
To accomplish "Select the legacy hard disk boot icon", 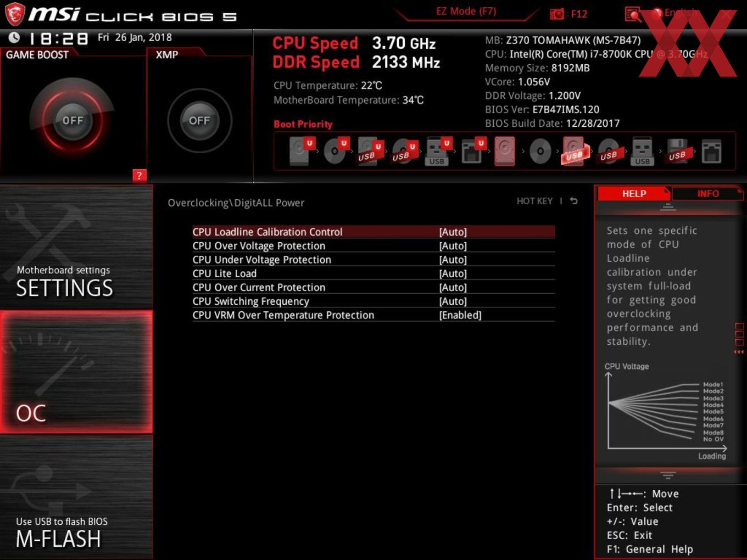I will click(505, 150).
